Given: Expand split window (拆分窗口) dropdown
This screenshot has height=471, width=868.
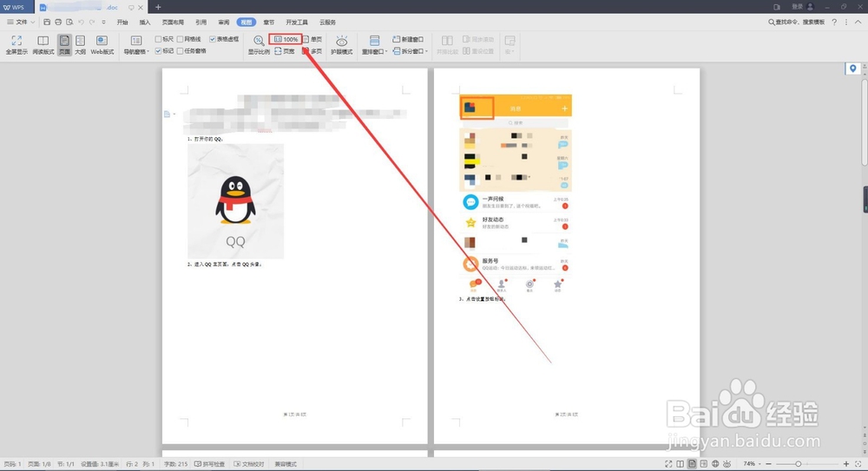Looking at the screenshot, I should coord(426,51).
